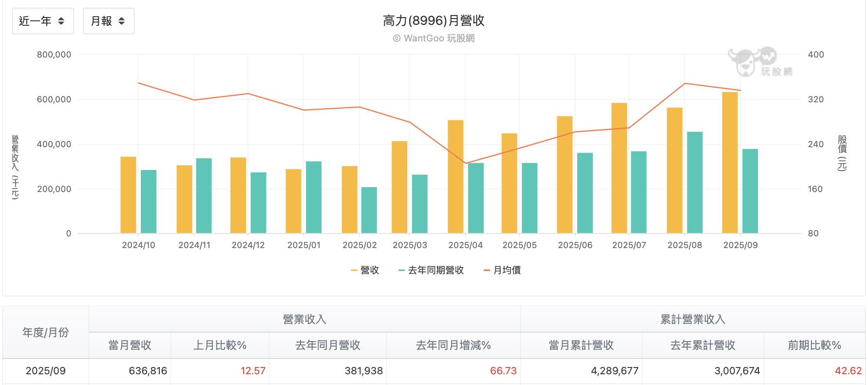Click the 月均價 line point at 2025/04
This screenshot has width=868, height=385.
466,163
